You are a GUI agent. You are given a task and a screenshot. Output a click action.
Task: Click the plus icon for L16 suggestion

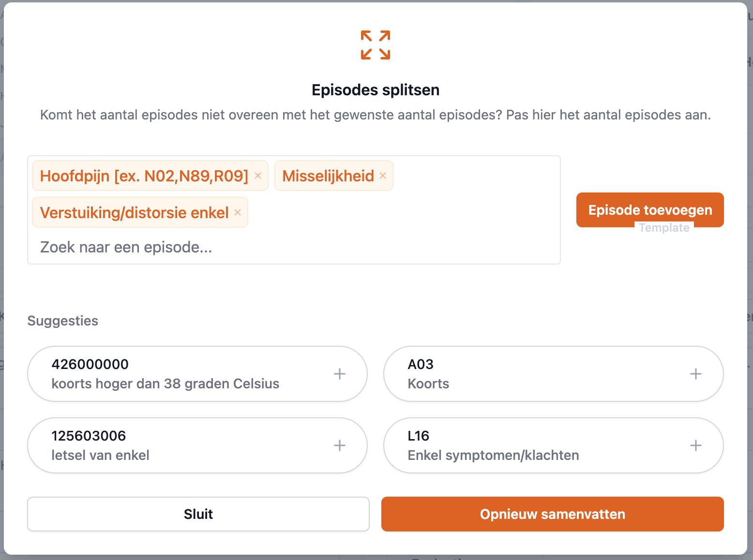point(695,445)
